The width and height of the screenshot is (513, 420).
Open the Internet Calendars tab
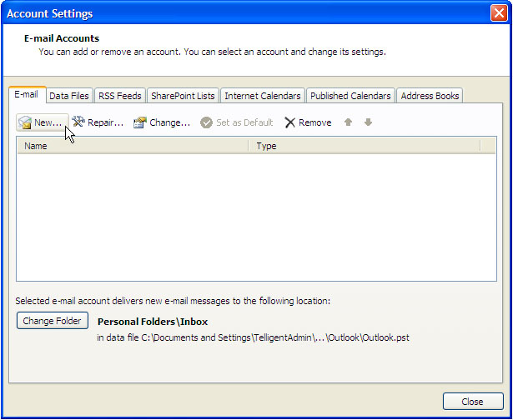pyautogui.click(x=263, y=96)
